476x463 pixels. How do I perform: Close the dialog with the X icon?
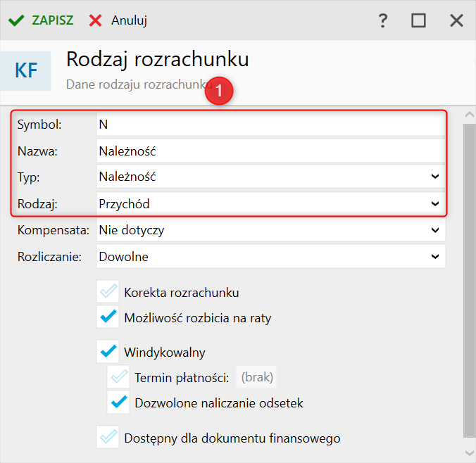coord(456,20)
